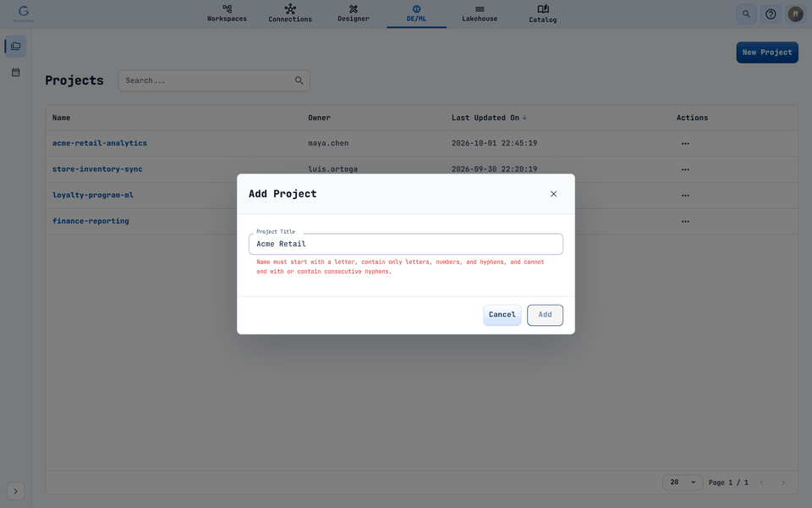Sort by Last Updated On arrow
This screenshot has width=812, height=508.
coord(524,118)
